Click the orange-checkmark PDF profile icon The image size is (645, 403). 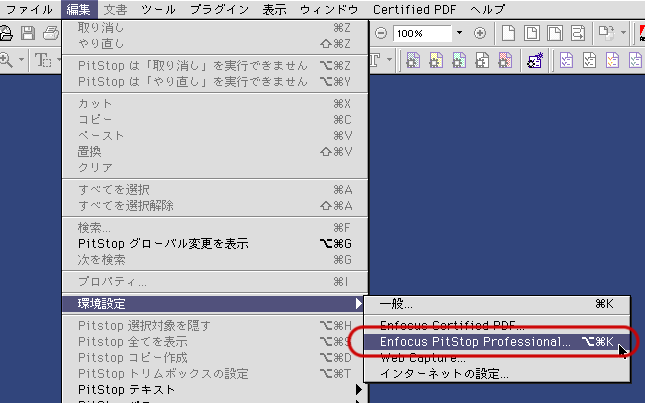pos(613,60)
